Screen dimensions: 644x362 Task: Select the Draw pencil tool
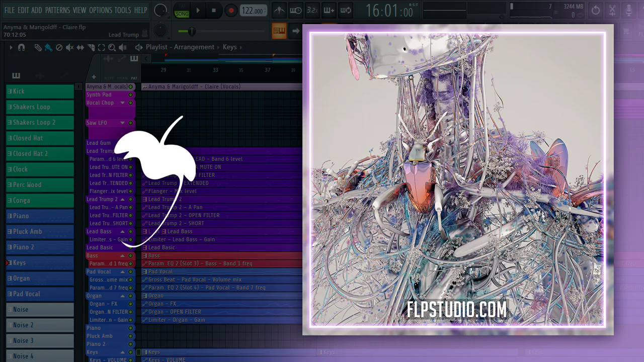(x=38, y=47)
